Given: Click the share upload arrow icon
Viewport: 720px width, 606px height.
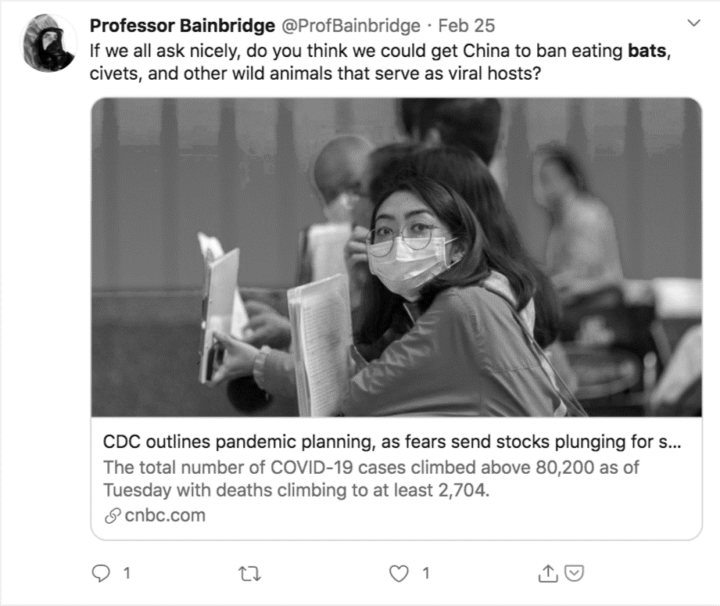Looking at the screenshot, I should click(548, 573).
